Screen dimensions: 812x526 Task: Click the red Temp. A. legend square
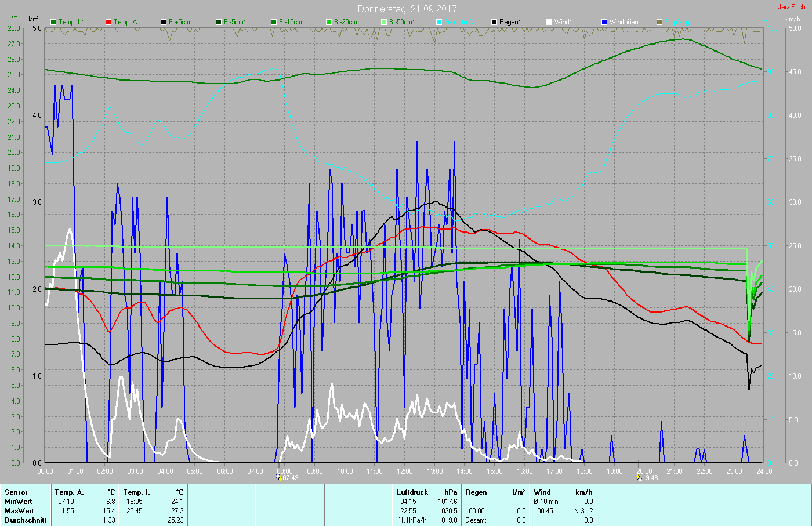click(x=108, y=22)
